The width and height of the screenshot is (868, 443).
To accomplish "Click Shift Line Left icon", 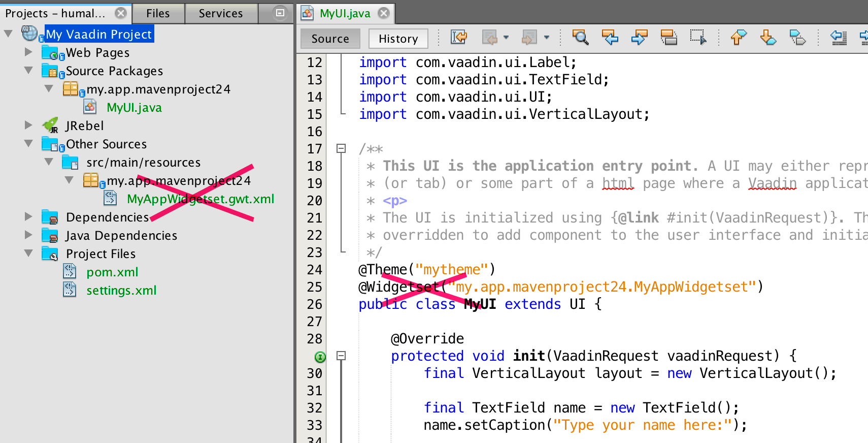I will click(838, 38).
